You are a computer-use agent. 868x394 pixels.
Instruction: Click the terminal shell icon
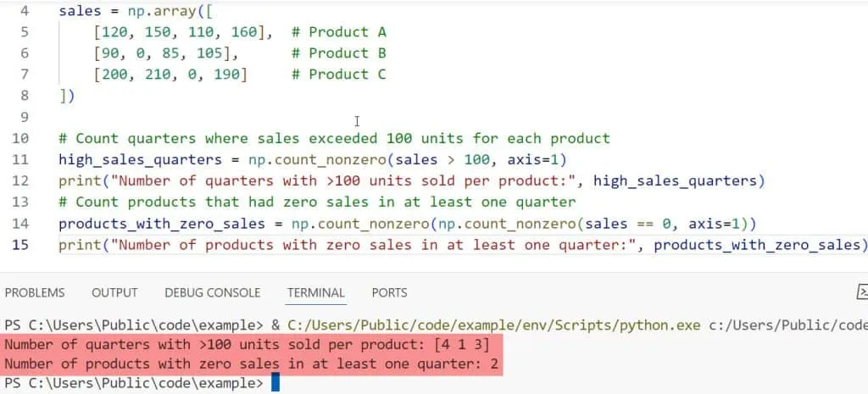[x=861, y=292]
